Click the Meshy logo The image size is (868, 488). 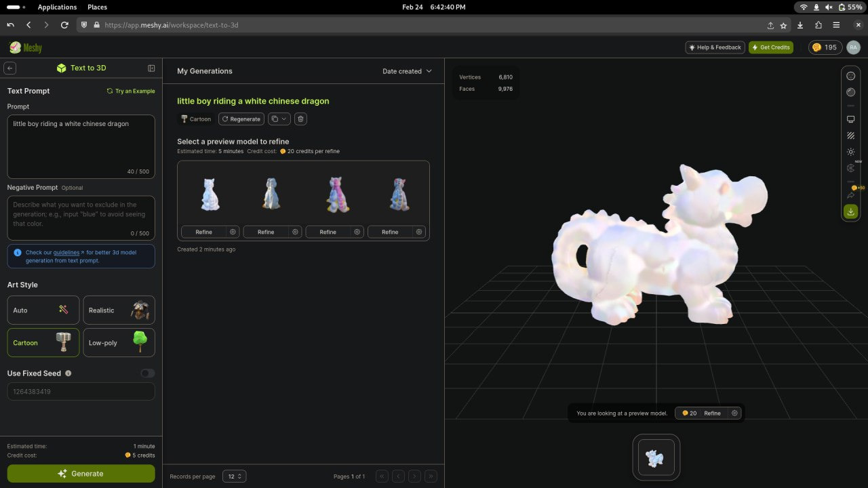coord(26,47)
